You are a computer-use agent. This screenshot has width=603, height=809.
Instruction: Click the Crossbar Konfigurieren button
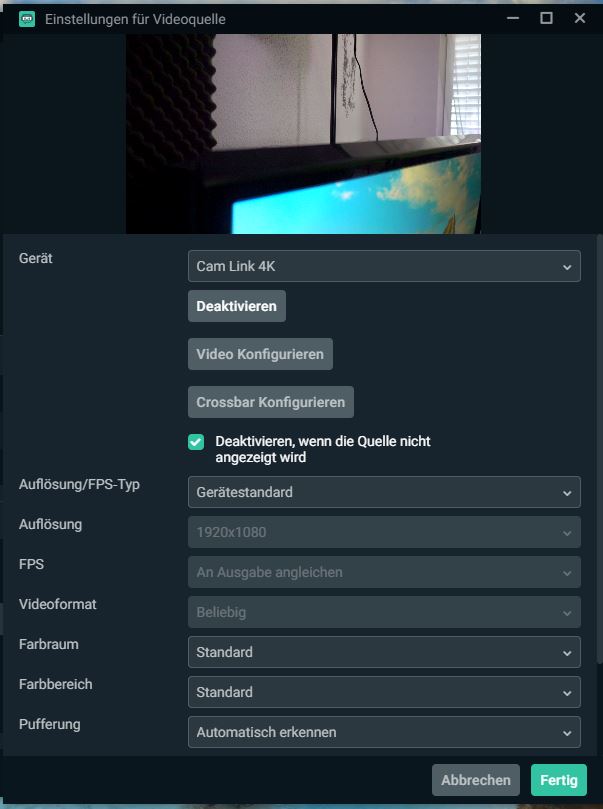pos(270,402)
